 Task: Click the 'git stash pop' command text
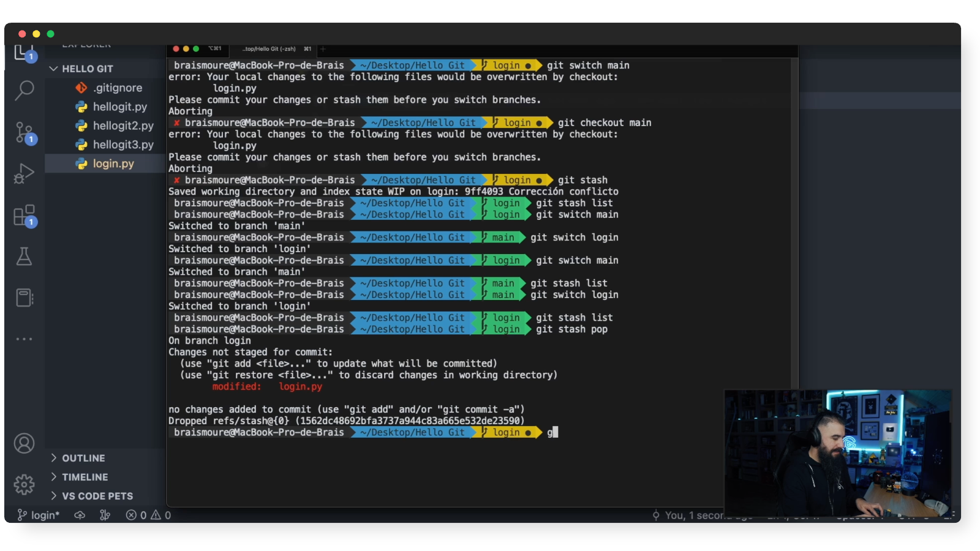click(572, 329)
